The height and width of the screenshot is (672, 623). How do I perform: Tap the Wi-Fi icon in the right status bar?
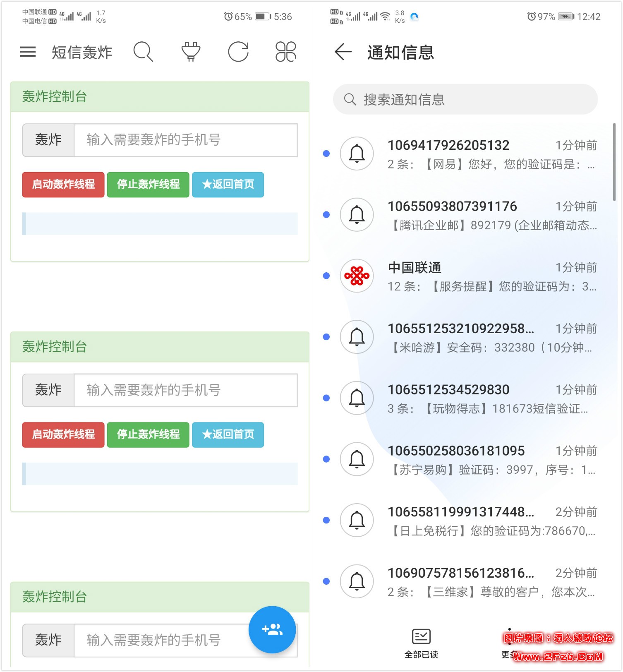[385, 16]
